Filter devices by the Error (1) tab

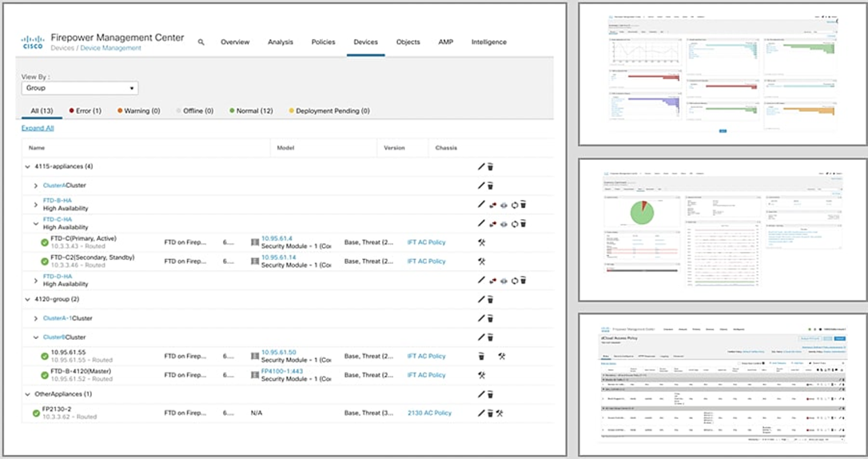[x=86, y=111]
